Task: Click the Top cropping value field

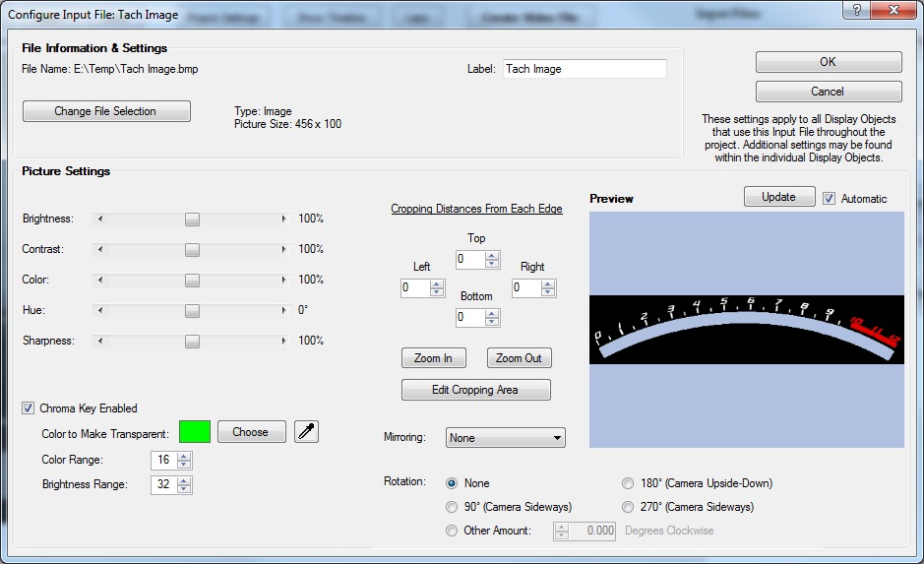Action: (x=470, y=259)
